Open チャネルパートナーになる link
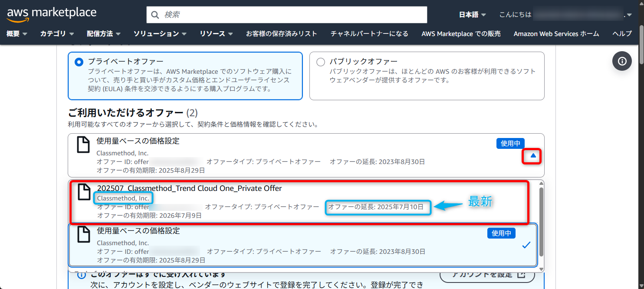Screen dimensions: 644x289 pos(369,33)
